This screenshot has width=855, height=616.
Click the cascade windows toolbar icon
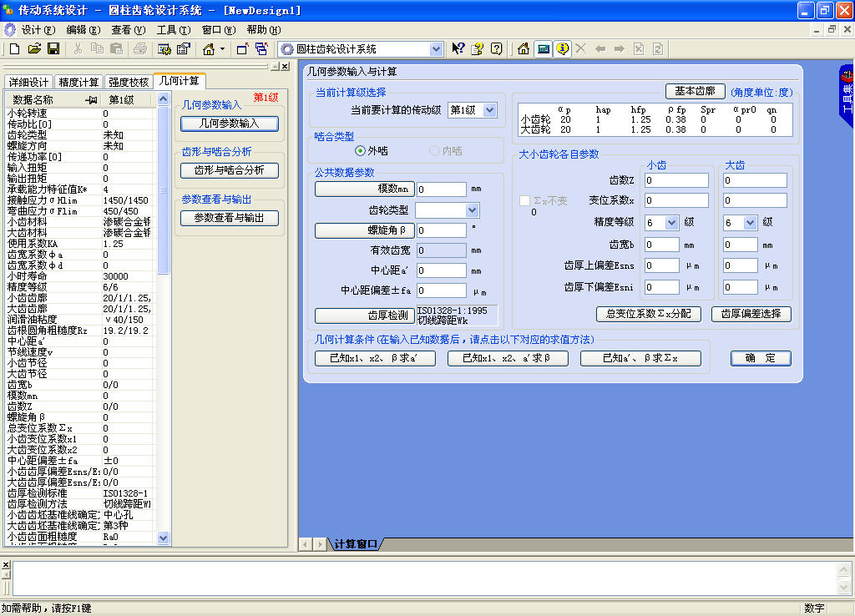(x=261, y=49)
